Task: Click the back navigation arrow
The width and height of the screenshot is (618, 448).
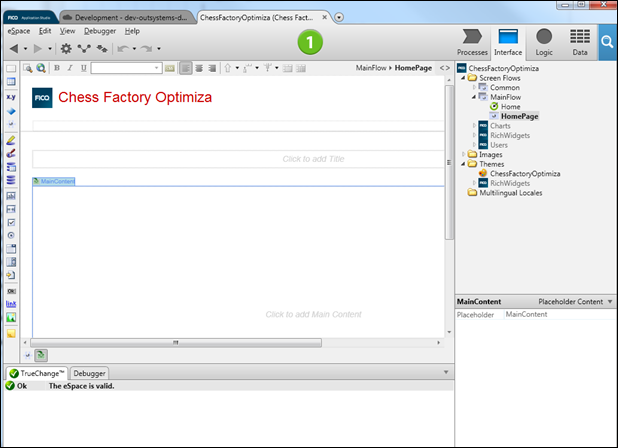Action: coord(14,48)
